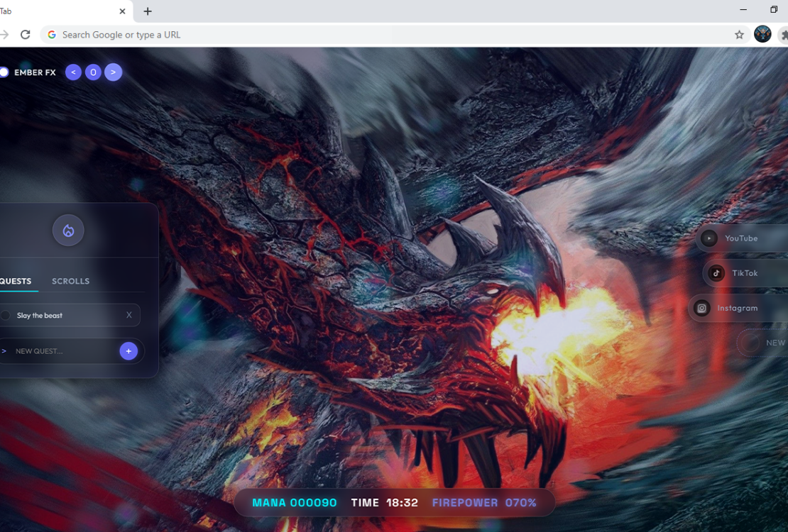The width and height of the screenshot is (788, 532).
Task: Go forward in browser history
Action: coord(4,35)
